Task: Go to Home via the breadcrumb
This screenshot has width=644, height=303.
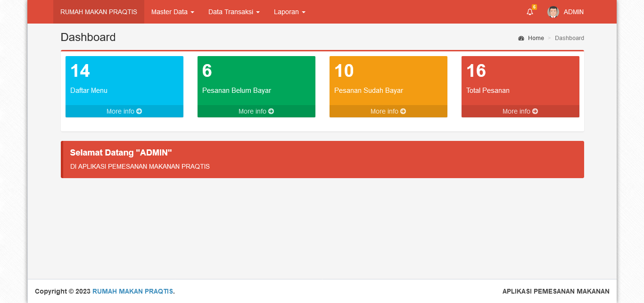Action: tap(536, 38)
